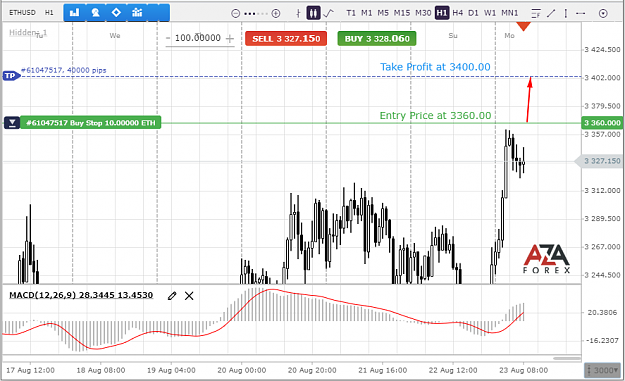Select the M5 timeframe
The height and width of the screenshot is (381, 625).
tap(383, 13)
